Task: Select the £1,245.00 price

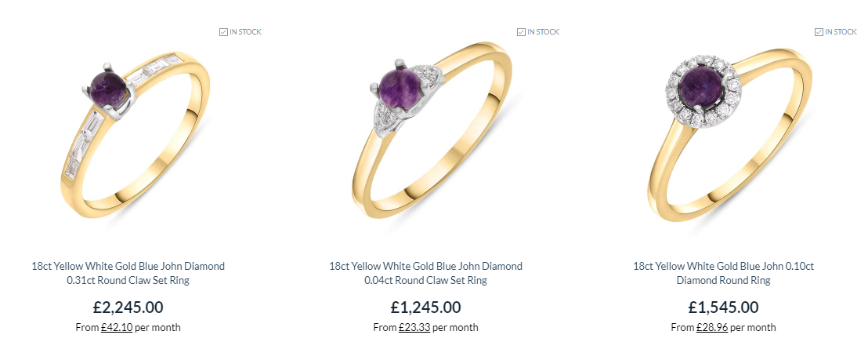Action: point(425,307)
